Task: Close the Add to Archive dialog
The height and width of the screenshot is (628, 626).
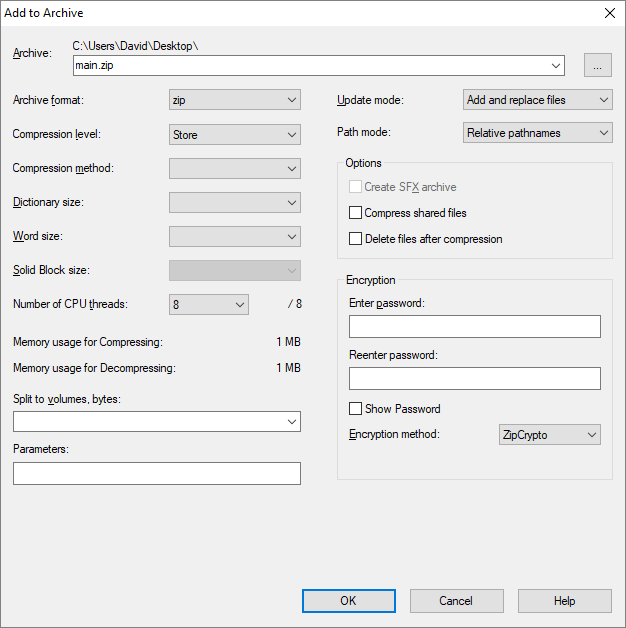Action: (610, 13)
